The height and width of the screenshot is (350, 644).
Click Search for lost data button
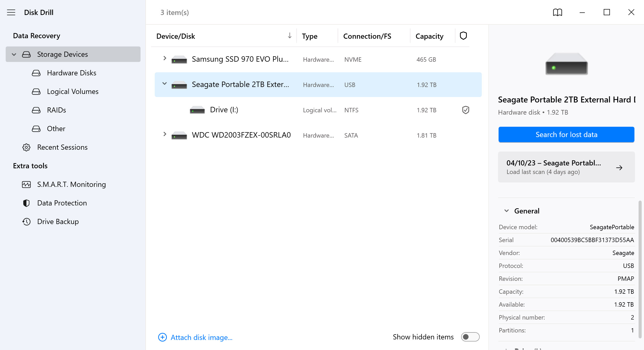566,134
